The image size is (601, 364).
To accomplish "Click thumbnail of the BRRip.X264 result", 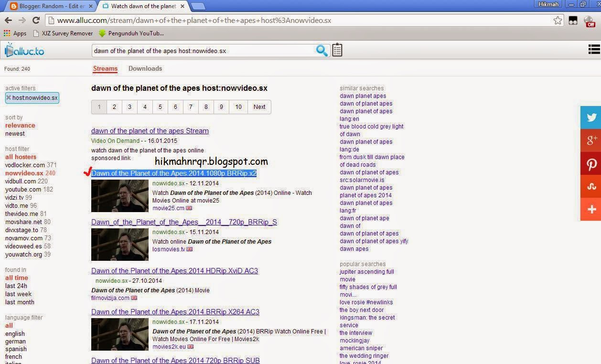I will click(x=120, y=334).
